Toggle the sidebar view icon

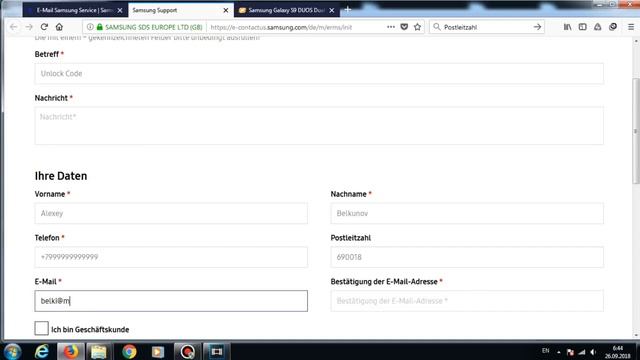pos(582,27)
